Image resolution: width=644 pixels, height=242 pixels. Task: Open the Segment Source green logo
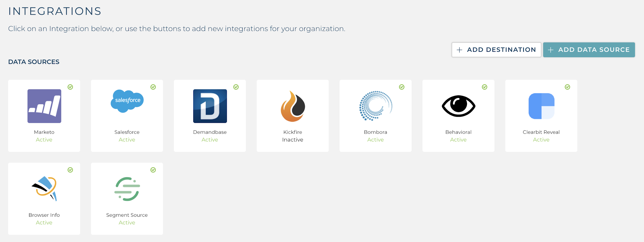pos(127,189)
